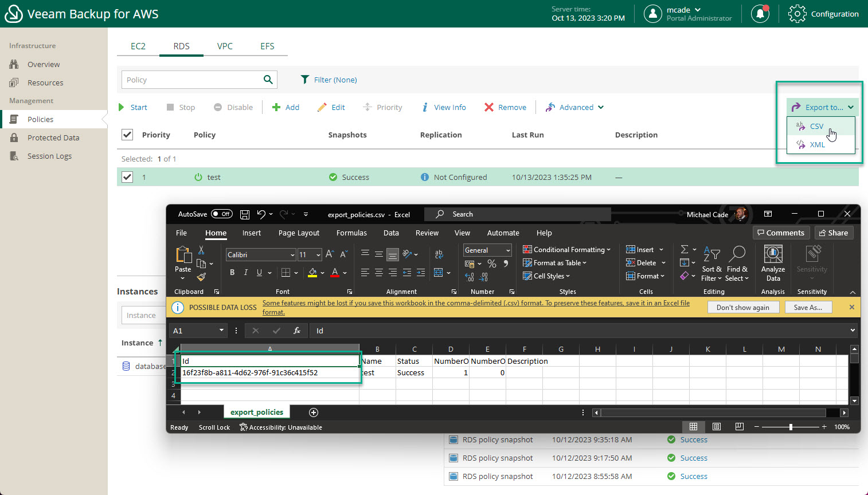
Task: Click the Page Break Preview icon in status bar
Action: [x=740, y=427]
